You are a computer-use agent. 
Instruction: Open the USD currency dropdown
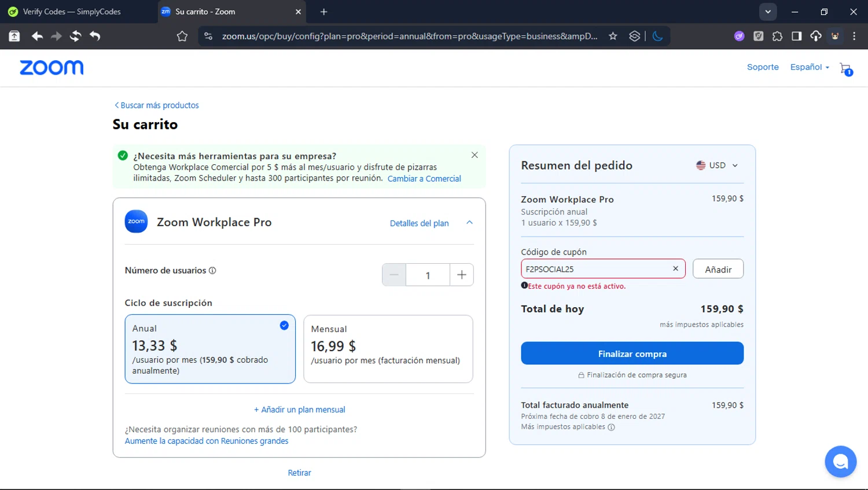click(x=717, y=165)
